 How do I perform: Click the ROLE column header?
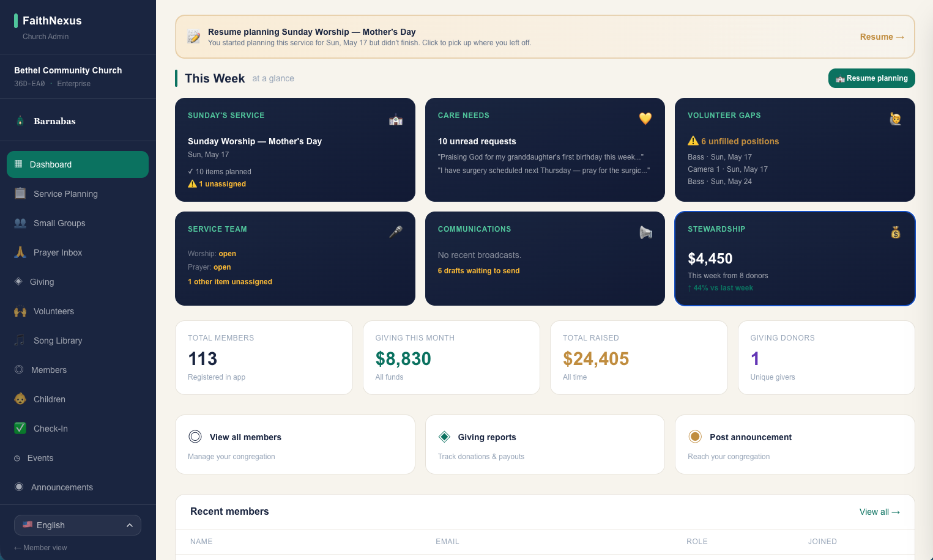[x=697, y=542]
